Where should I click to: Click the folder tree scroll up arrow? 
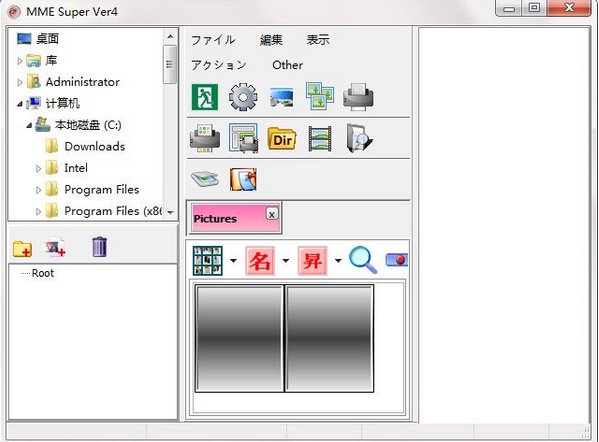(170, 37)
